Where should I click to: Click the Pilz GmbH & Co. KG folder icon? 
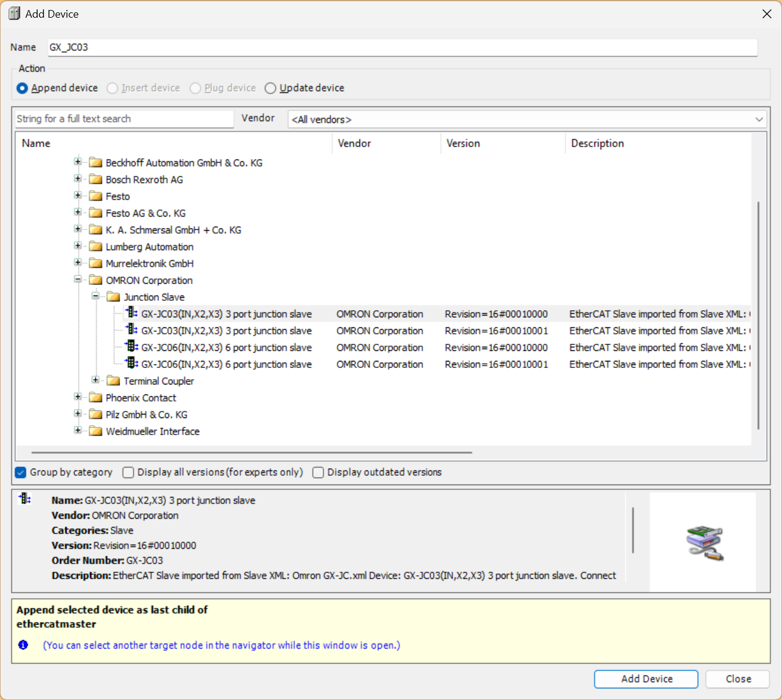(x=95, y=414)
